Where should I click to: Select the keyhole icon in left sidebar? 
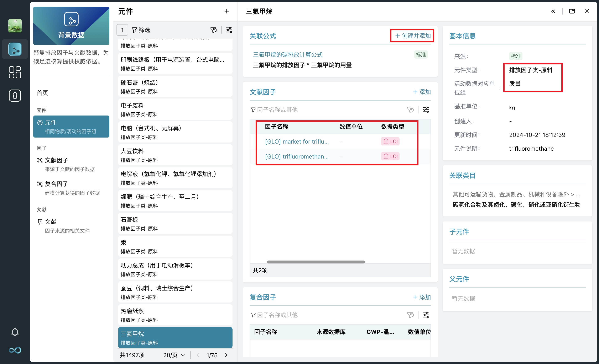pyautogui.click(x=15, y=95)
